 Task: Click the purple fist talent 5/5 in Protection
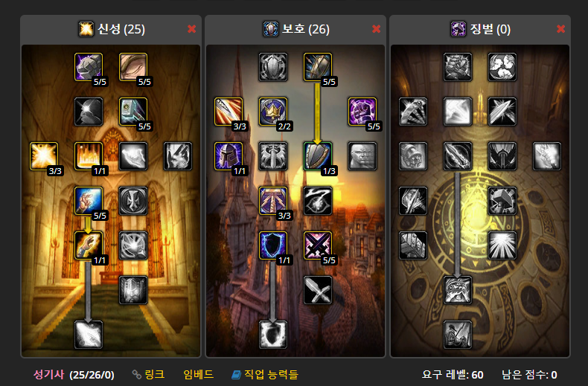coord(362,112)
